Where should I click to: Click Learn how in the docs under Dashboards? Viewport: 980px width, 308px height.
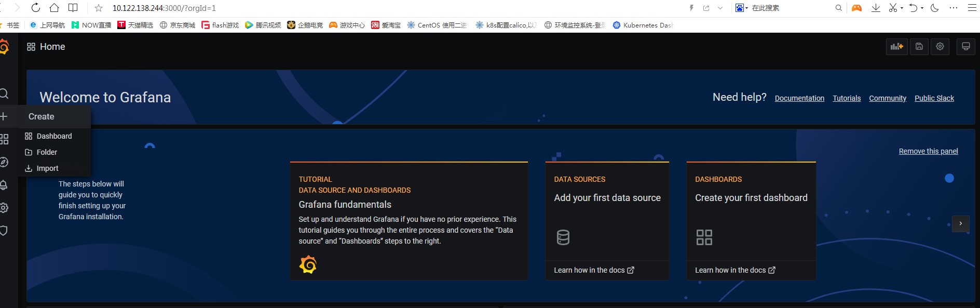pyautogui.click(x=735, y=270)
